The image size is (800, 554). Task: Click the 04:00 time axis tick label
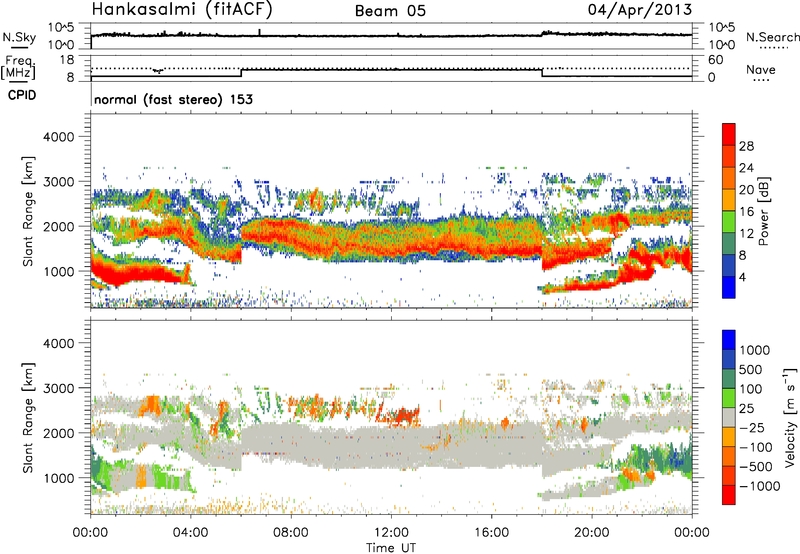click(x=190, y=533)
